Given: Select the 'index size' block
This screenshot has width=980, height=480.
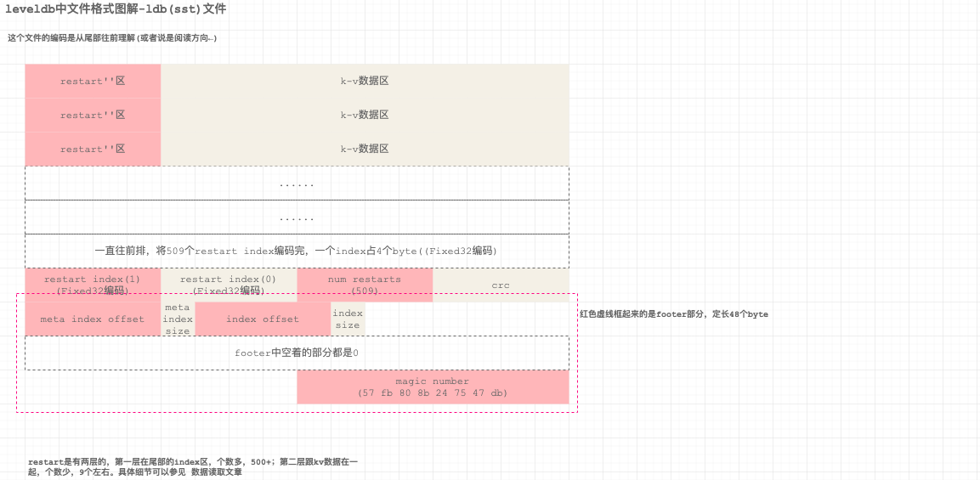Looking at the screenshot, I should 348,319.
